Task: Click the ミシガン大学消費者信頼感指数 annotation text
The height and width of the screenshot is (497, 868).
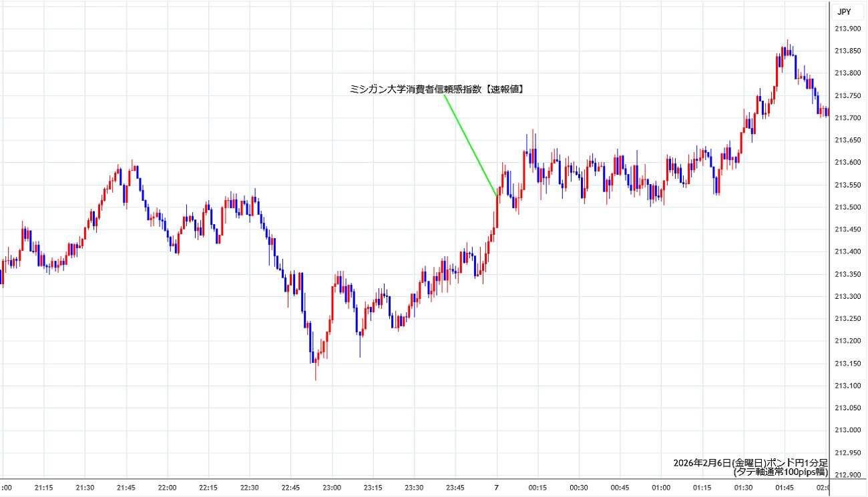Action: tap(437, 89)
